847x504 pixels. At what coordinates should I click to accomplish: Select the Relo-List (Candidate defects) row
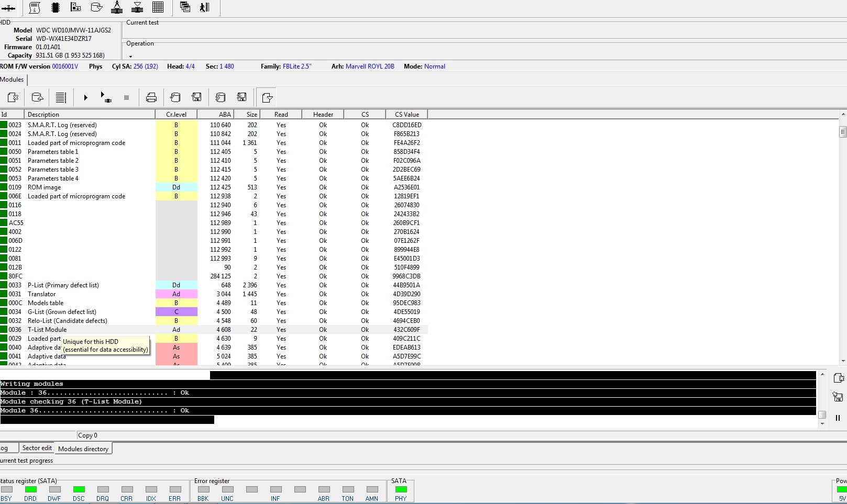(x=214, y=321)
